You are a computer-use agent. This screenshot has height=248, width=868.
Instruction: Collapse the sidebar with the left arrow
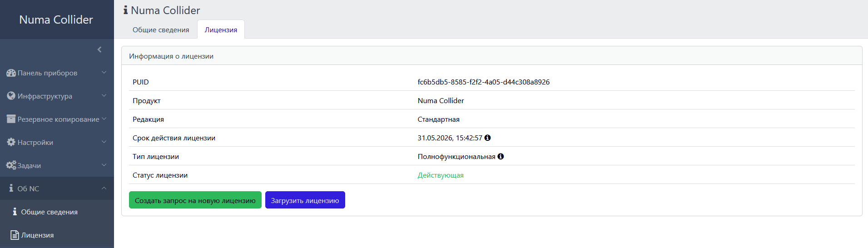point(99,50)
